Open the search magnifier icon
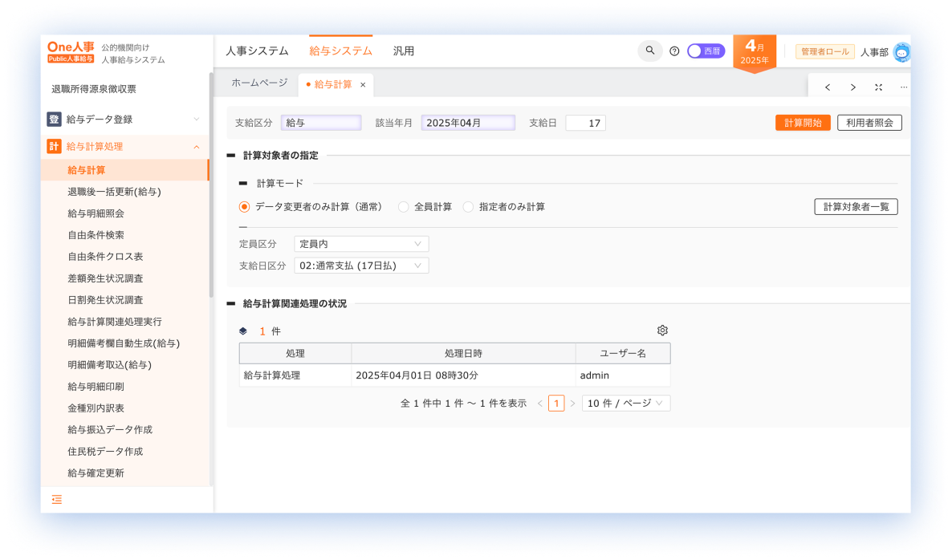 point(649,51)
